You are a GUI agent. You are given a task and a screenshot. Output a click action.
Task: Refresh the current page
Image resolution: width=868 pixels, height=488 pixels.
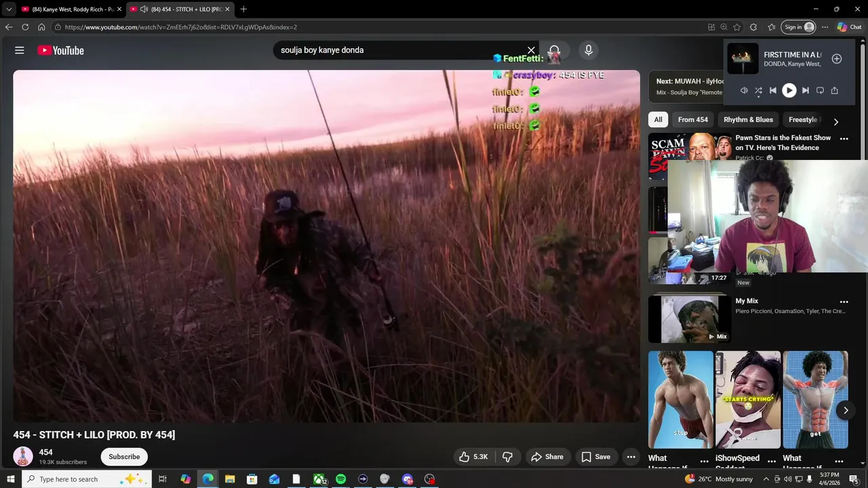[x=25, y=27]
